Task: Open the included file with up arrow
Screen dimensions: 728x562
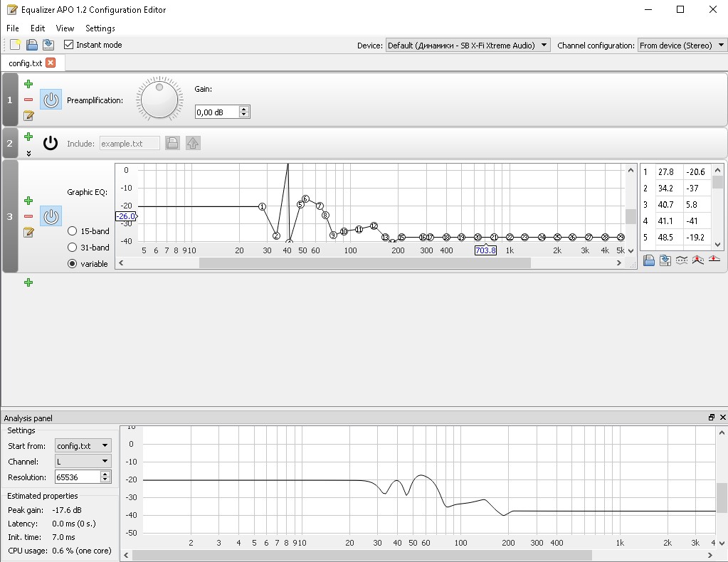Action: [193, 144]
